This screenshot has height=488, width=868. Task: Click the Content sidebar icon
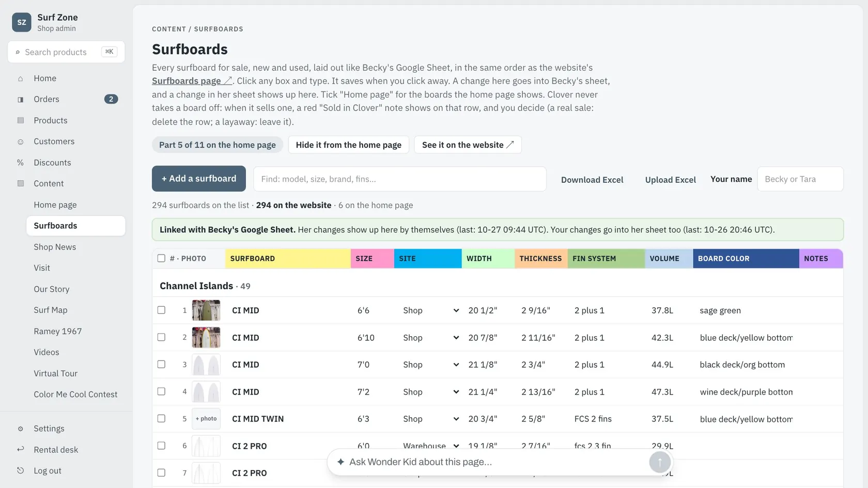pos(21,183)
